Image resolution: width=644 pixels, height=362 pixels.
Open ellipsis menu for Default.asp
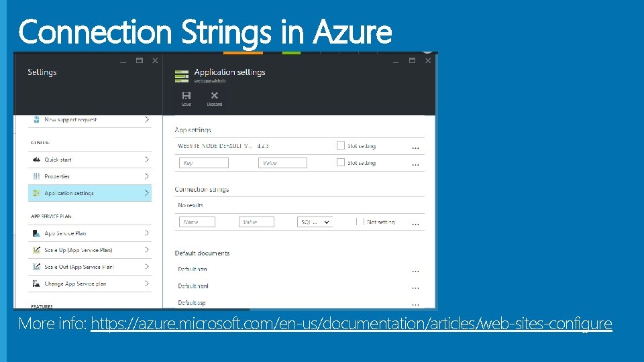(x=415, y=305)
